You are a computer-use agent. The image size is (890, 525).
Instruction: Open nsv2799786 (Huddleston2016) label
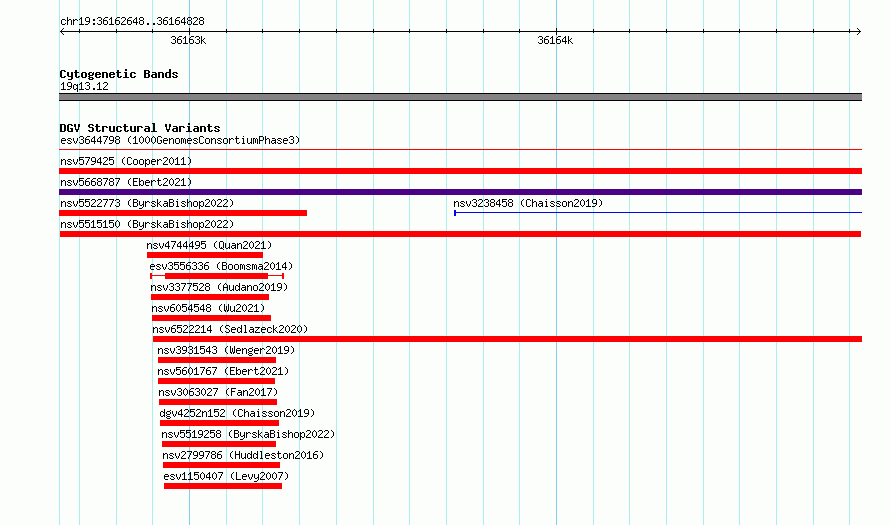point(243,455)
